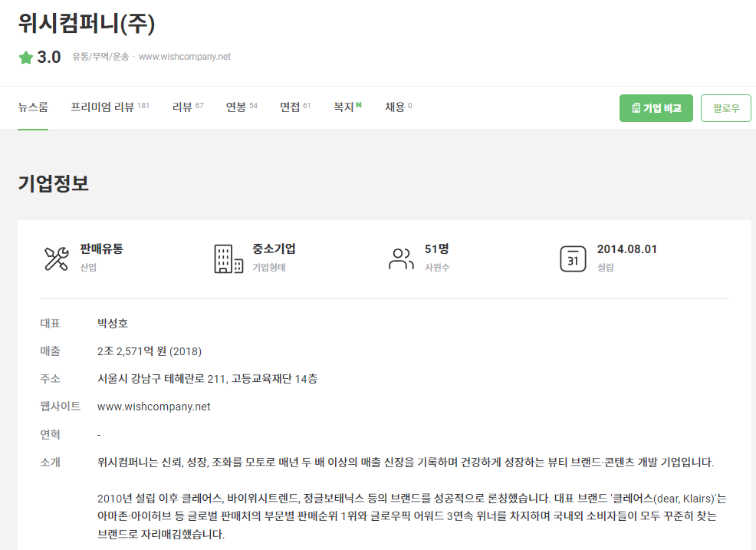Click the 51명 employee count
This screenshot has width=756, height=550.
coord(437,249)
